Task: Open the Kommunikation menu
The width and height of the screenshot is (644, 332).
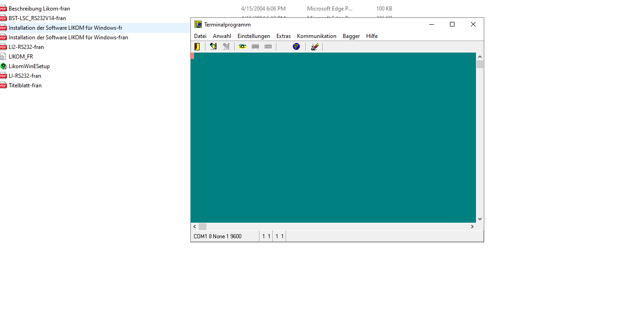Action: click(x=317, y=36)
